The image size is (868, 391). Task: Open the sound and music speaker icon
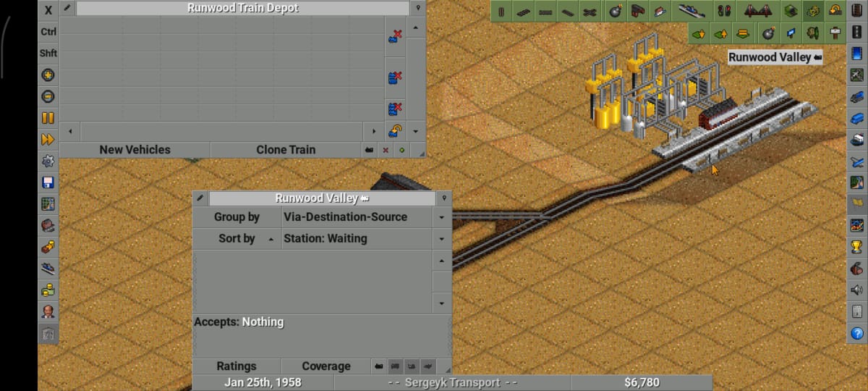point(857,290)
